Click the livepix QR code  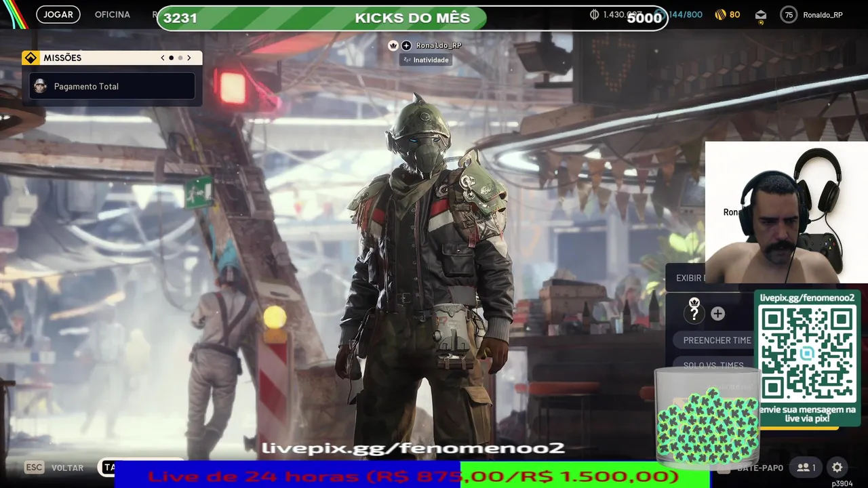click(807, 352)
